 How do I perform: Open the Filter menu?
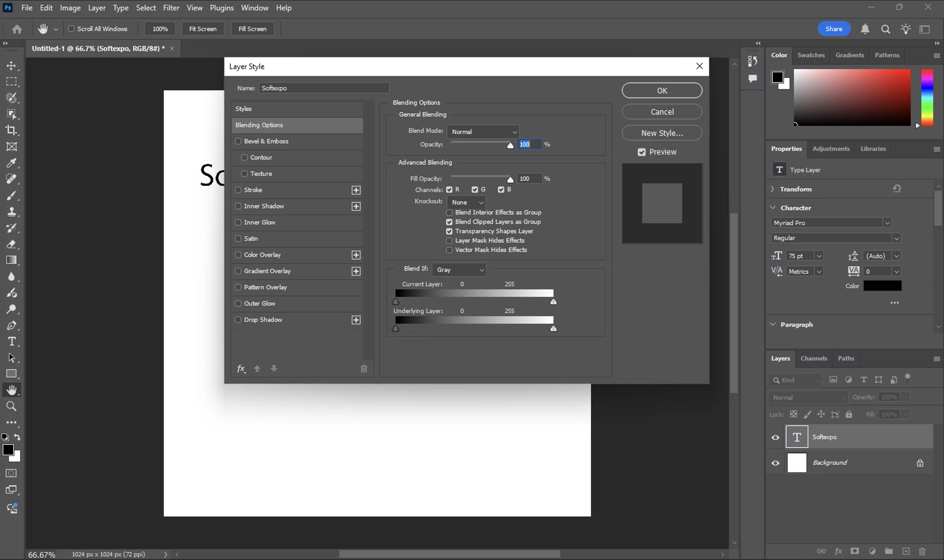tap(171, 7)
